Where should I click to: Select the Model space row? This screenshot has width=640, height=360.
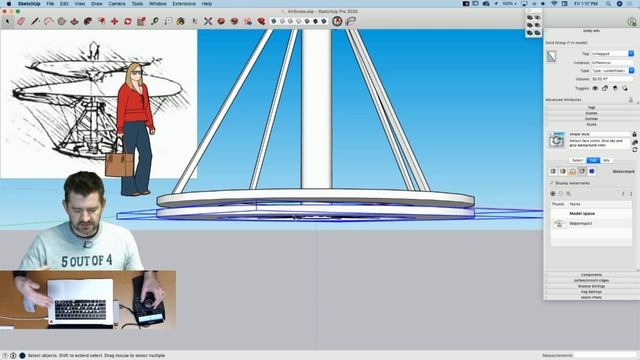pos(591,213)
